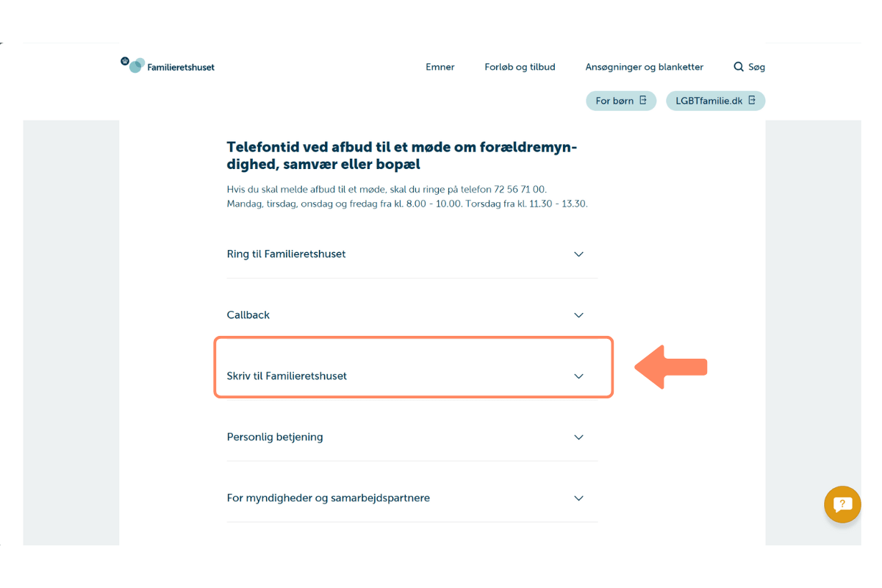Select the Personlig betjening heading text
This screenshot has width=882, height=588.
pyautogui.click(x=275, y=437)
